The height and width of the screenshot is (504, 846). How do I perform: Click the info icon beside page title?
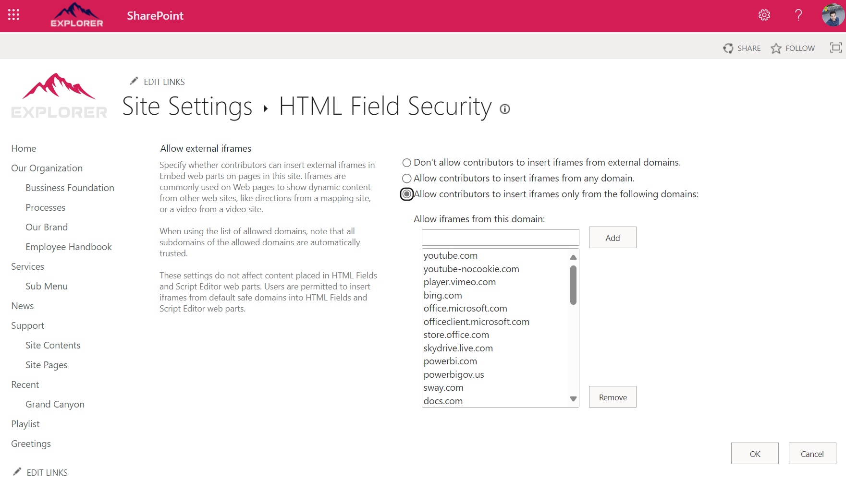click(x=504, y=109)
